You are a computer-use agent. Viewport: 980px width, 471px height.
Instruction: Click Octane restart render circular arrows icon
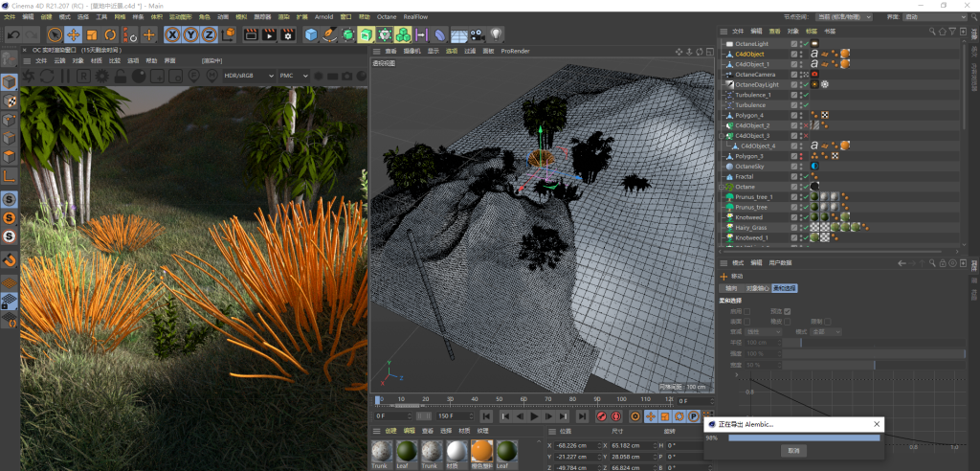point(47,76)
